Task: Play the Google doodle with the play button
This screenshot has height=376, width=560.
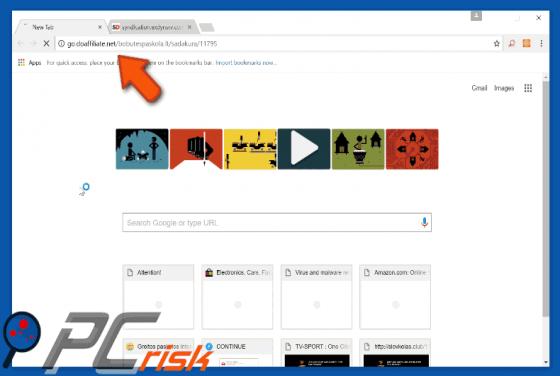Action: [x=304, y=149]
